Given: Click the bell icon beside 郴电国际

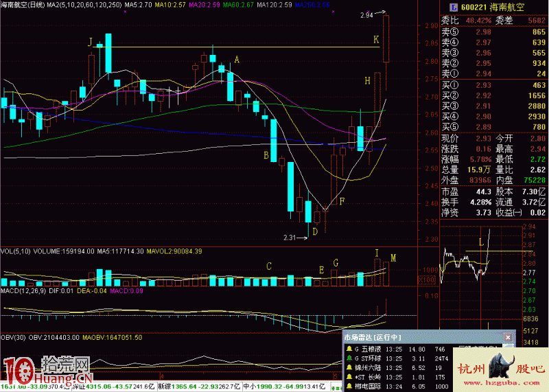Looking at the screenshot, I should tap(349, 386).
